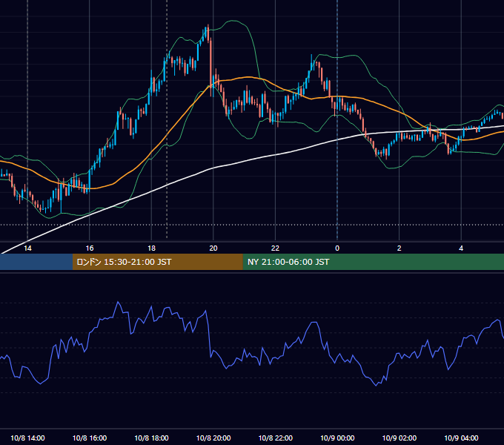Screen dimensions: 504x445
Task: Click the ロンドン 15:30-21:00 JST session bar
Action: (x=157, y=262)
